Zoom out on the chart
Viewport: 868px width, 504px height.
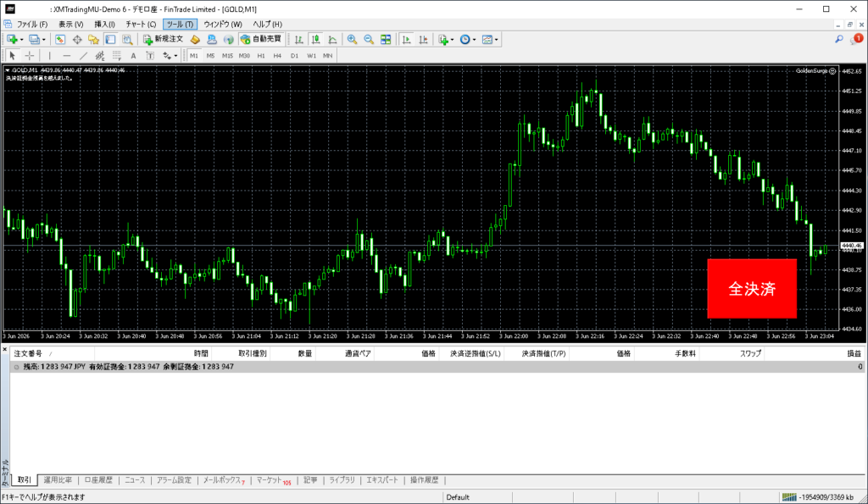click(x=369, y=39)
